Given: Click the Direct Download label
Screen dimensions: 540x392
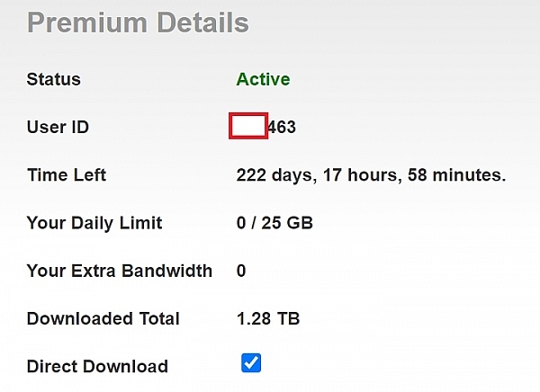Looking at the screenshot, I should pos(97,366).
